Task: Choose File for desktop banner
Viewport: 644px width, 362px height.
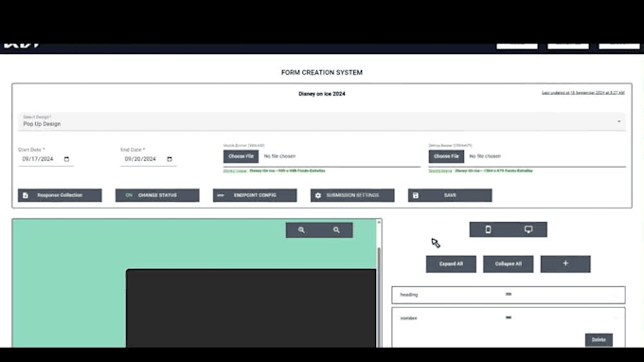Action: [446, 156]
